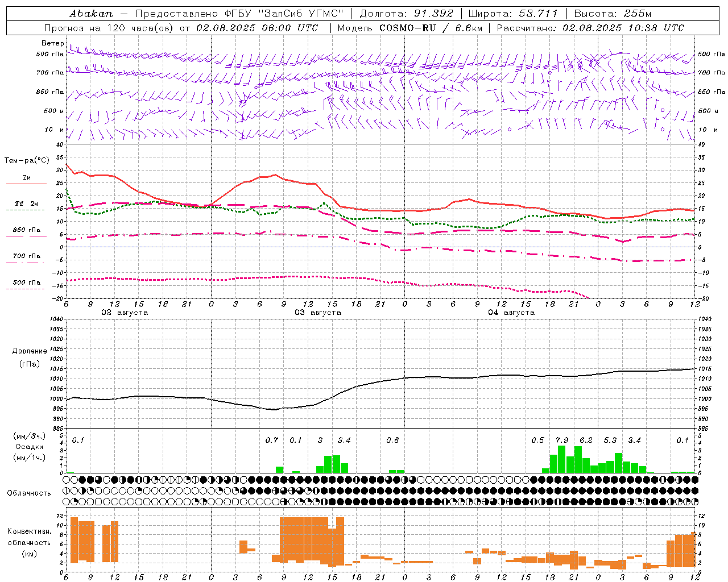Select "Прогноз на 120 часа(ов)" forecast text
The image size is (728, 582).
[x=109, y=28]
